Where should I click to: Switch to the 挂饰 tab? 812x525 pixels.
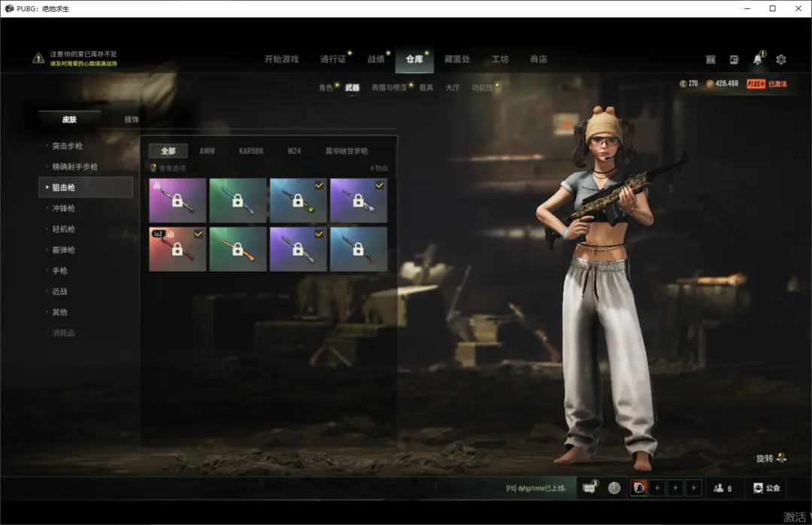point(132,119)
